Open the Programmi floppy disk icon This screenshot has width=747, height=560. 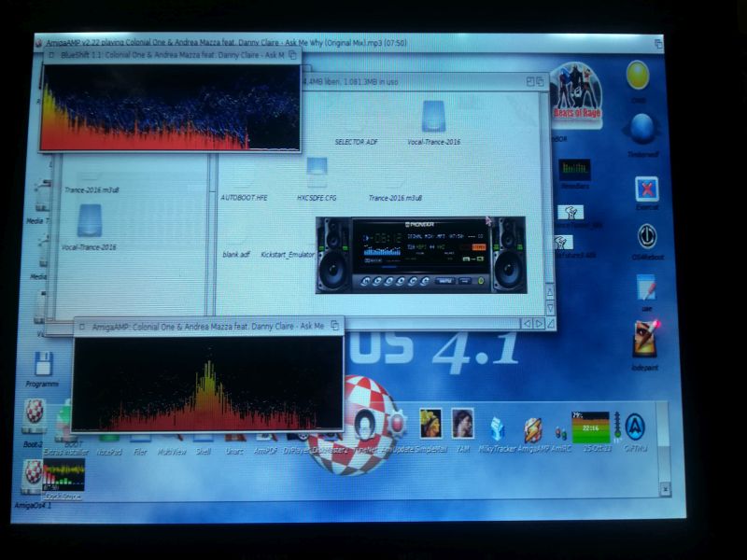pyautogui.click(x=43, y=364)
